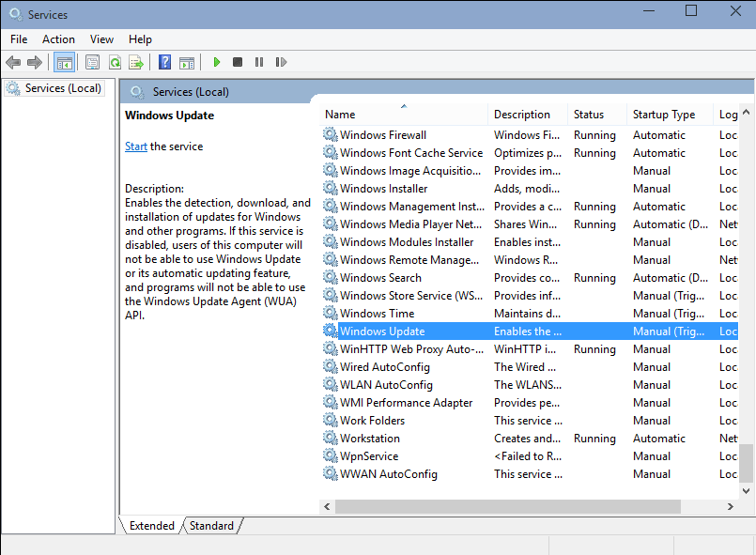The height and width of the screenshot is (555, 756).
Task: Click the horizontal scrollbar left arrow
Action: [x=327, y=506]
